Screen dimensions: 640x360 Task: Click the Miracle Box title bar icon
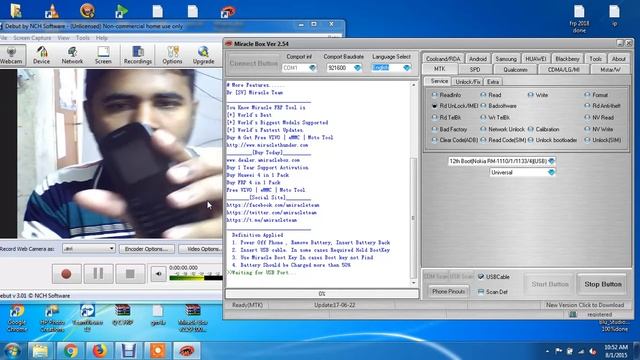click(229, 44)
